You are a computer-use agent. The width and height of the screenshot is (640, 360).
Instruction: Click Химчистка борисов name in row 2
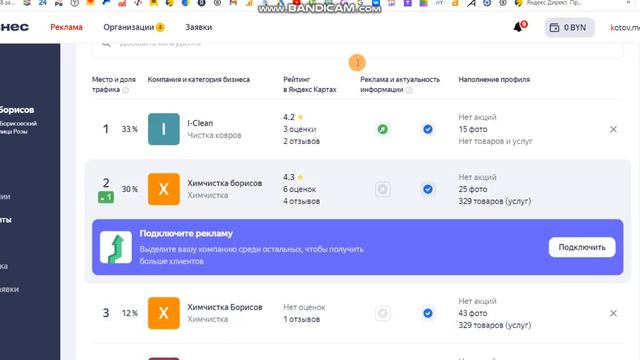click(224, 183)
